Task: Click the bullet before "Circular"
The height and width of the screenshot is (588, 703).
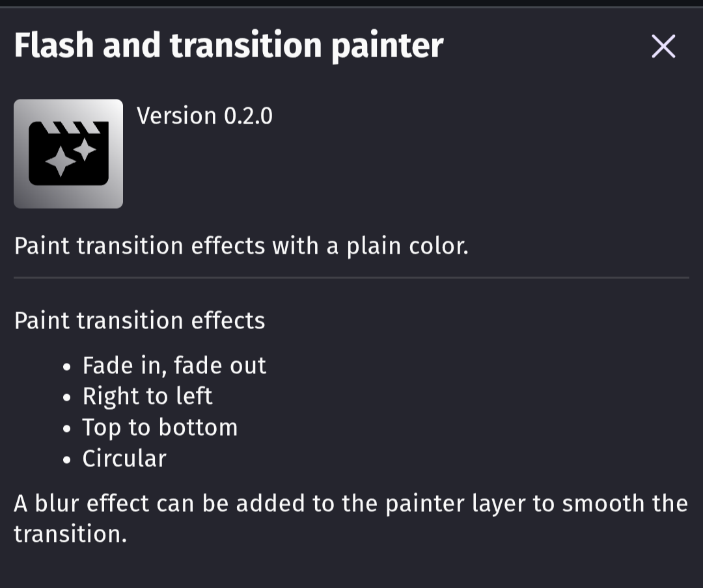Action: (x=67, y=460)
